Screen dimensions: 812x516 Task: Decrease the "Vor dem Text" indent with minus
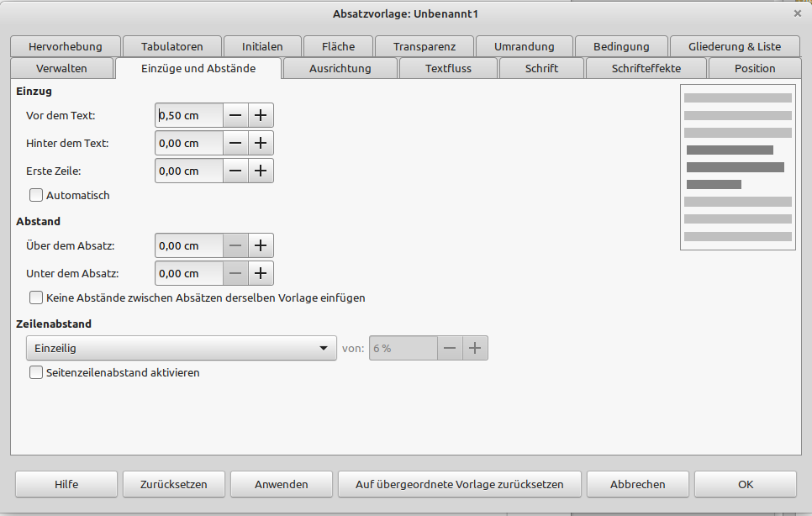235,115
